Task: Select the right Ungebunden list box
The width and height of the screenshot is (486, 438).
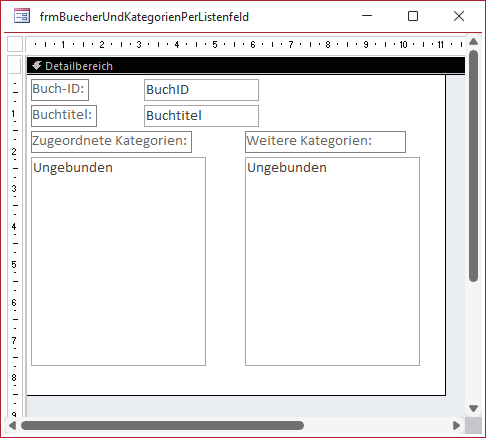Action: [x=332, y=261]
